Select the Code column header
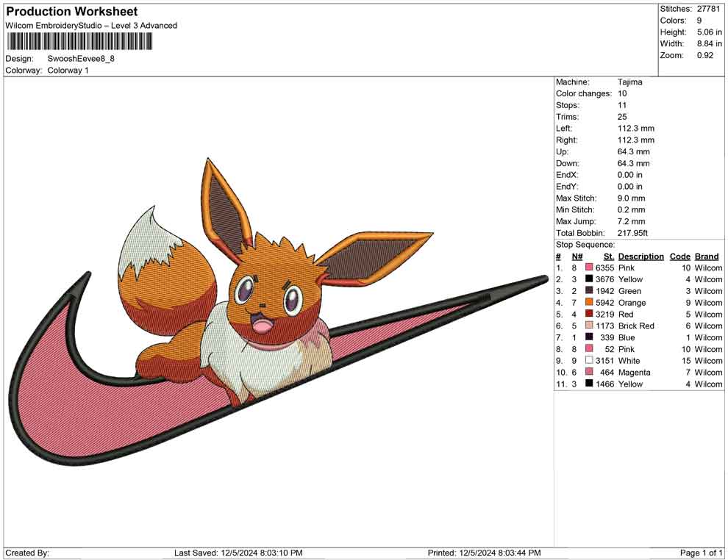 click(679, 256)
